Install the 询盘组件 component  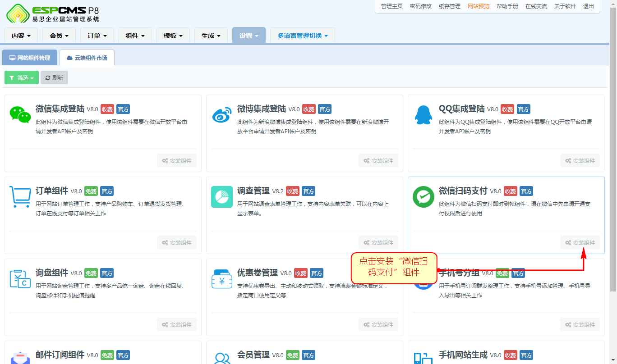[177, 325]
